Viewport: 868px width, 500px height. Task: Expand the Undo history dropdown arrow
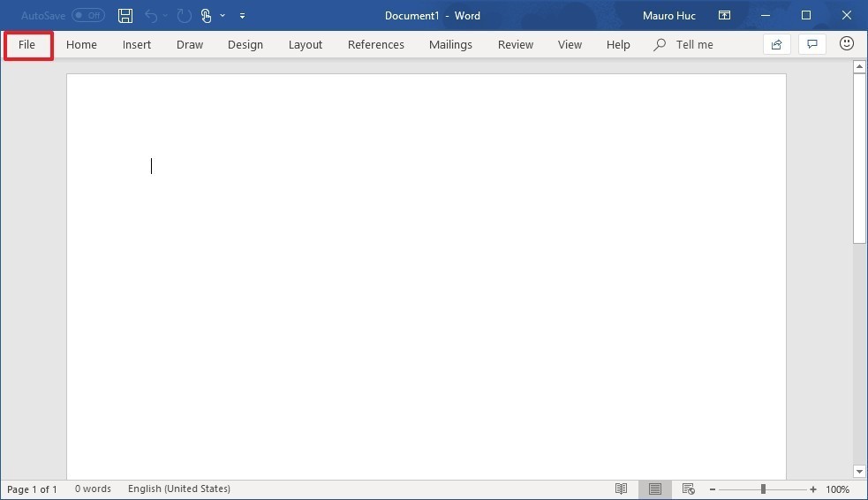click(x=165, y=16)
